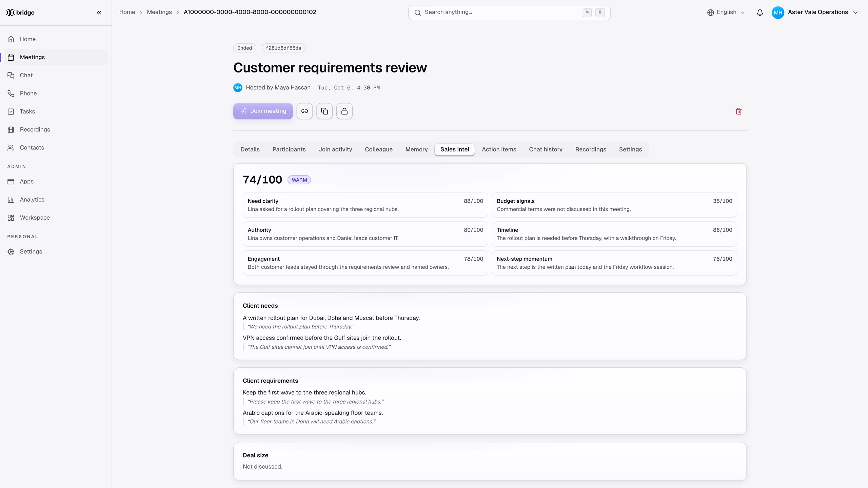The image size is (868, 488).
Task: Open Tasks in the sidebar
Action: 56,111
